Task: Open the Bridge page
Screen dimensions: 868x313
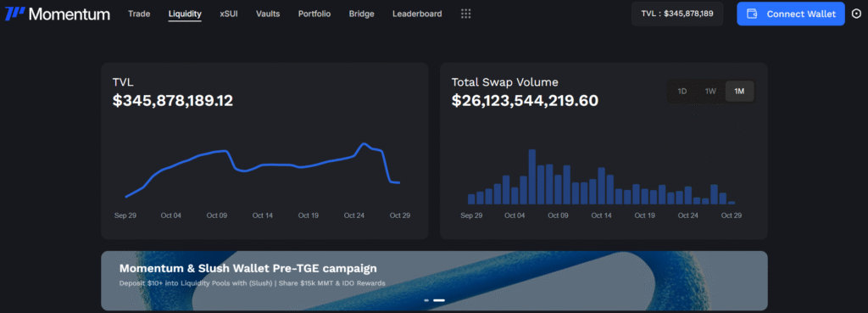Action: click(361, 14)
